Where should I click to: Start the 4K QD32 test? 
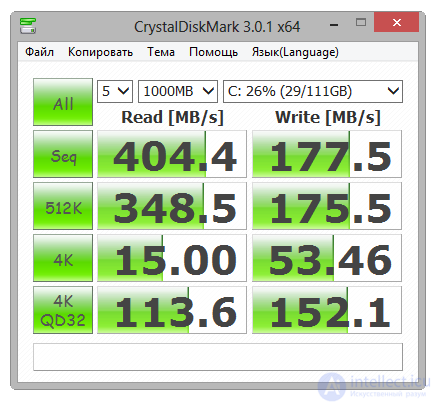coord(63,310)
